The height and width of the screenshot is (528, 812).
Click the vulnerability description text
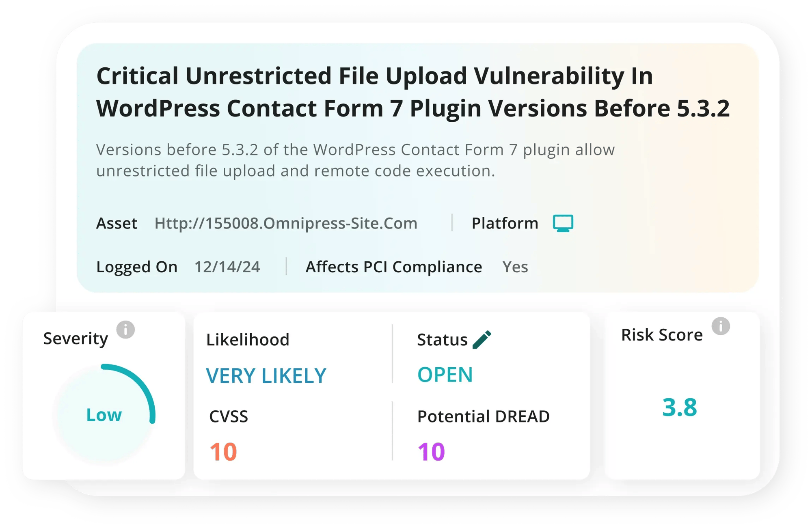[x=355, y=160]
